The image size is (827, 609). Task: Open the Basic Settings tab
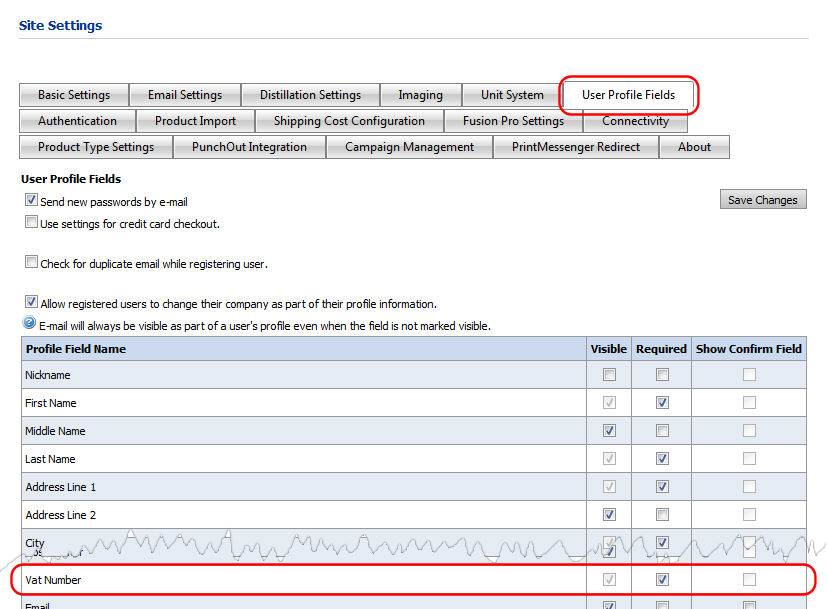(74, 95)
